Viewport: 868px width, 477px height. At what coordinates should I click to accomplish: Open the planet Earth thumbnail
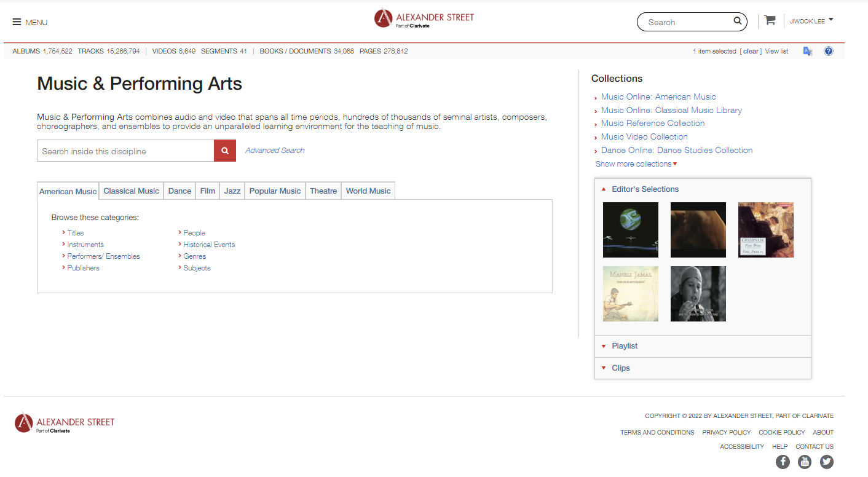(631, 230)
